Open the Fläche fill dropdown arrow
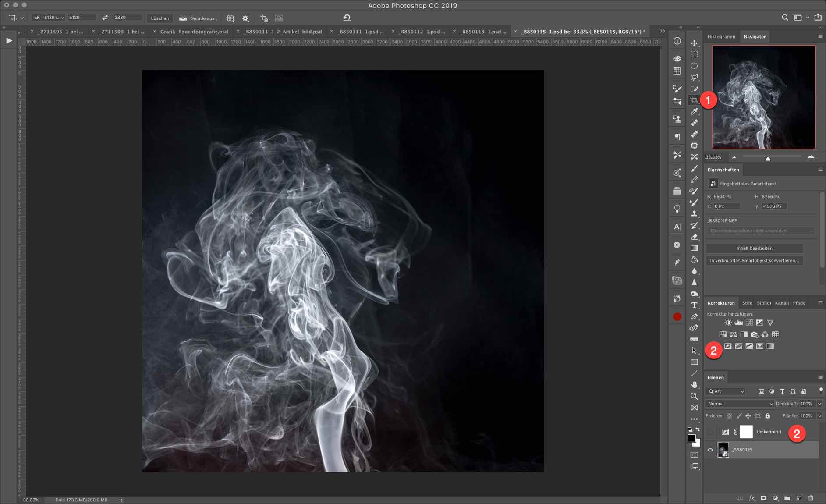826x504 pixels. pyautogui.click(x=819, y=416)
